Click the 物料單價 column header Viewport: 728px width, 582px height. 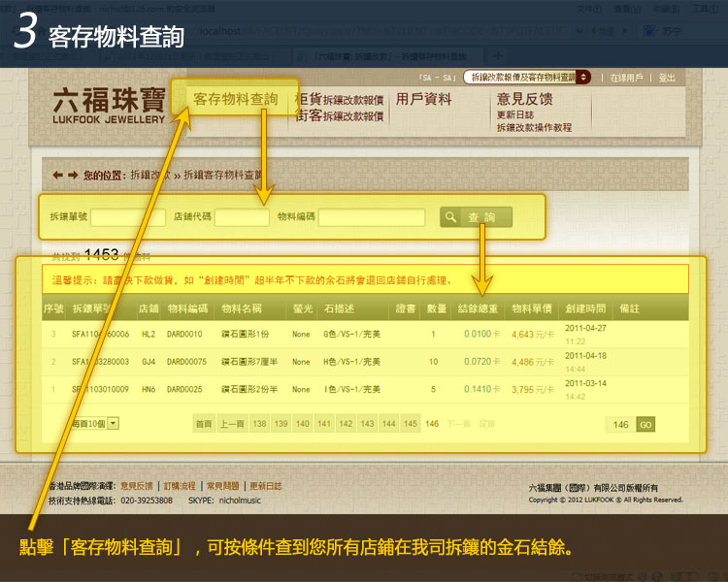coord(532,308)
